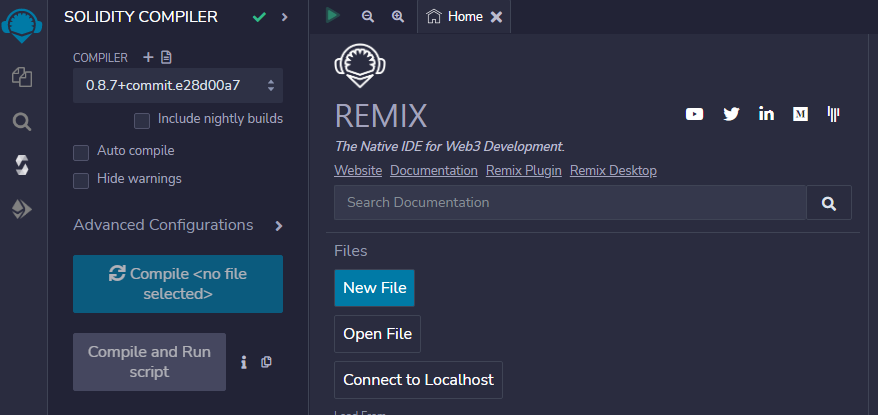Zoom out with the magnifier minus icon

[368, 17]
